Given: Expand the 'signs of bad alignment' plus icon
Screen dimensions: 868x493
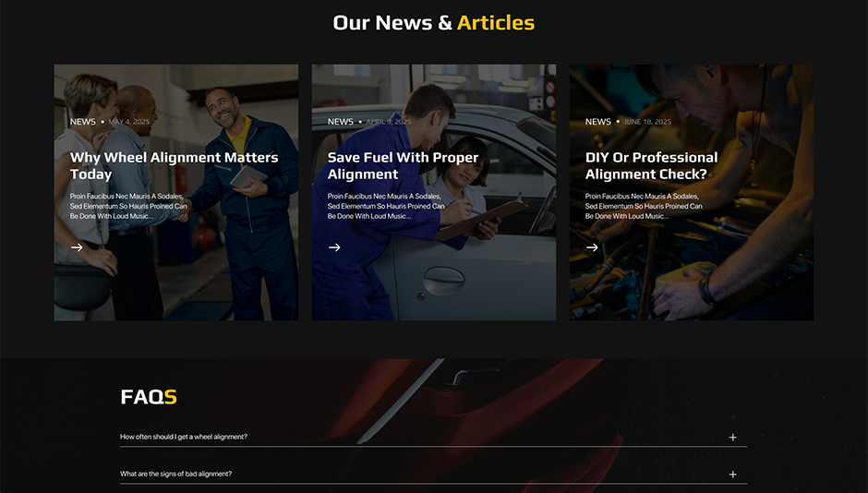Looking at the screenshot, I should (733, 475).
